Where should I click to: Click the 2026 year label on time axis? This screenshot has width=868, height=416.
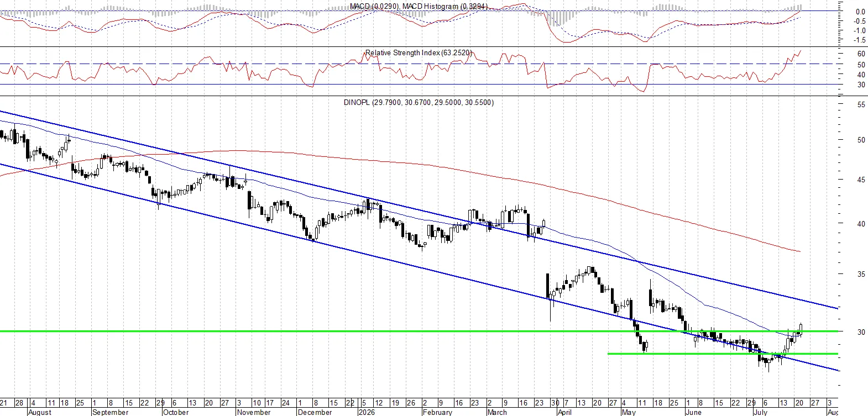click(x=367, y=412)
